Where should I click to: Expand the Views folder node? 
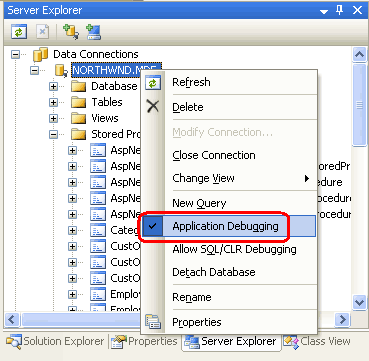coord(53,118)
